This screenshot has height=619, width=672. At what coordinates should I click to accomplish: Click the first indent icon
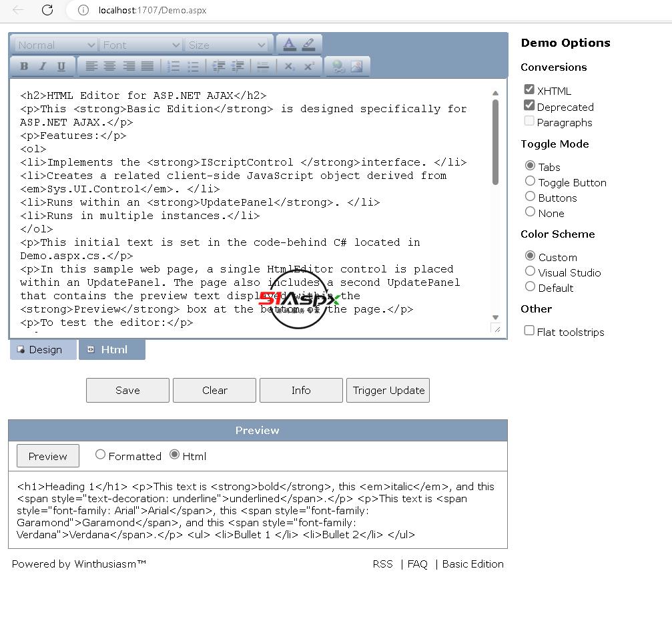click(x=219, y=67)
